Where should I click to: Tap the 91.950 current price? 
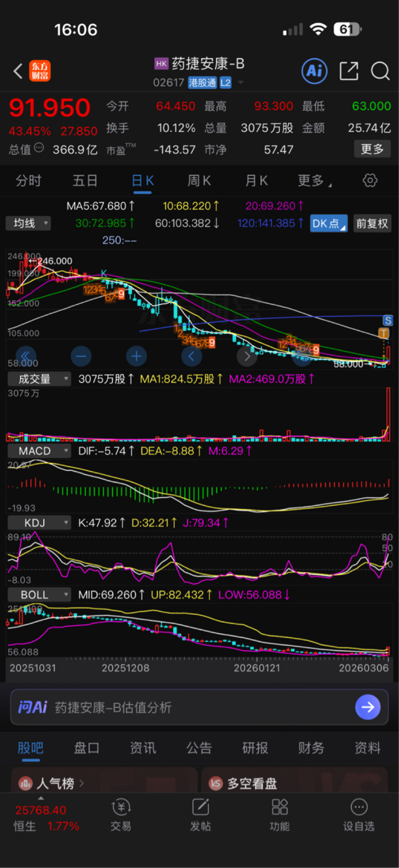pos(50,108)
